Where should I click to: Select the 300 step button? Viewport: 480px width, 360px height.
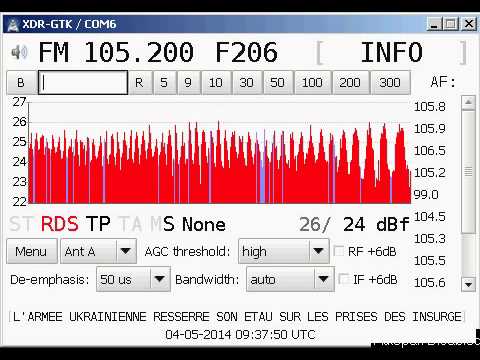[x=390, y=82]
